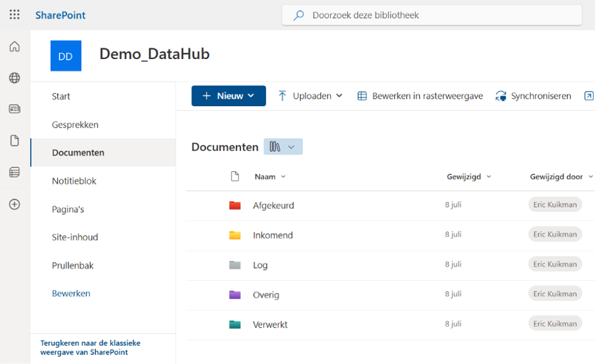The image size is (595, 364).
Task: Click Eric Kuikman in Verwerkt row
Action: (555, 324)
